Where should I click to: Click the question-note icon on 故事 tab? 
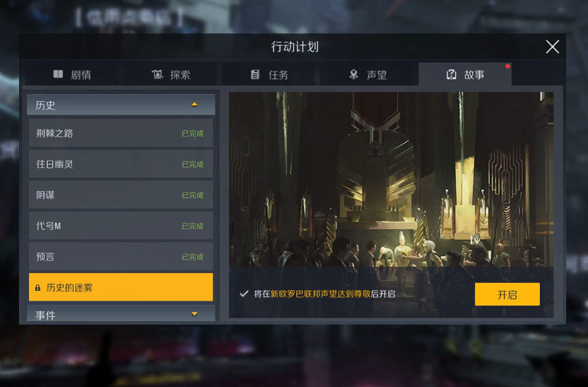[451, 74]
